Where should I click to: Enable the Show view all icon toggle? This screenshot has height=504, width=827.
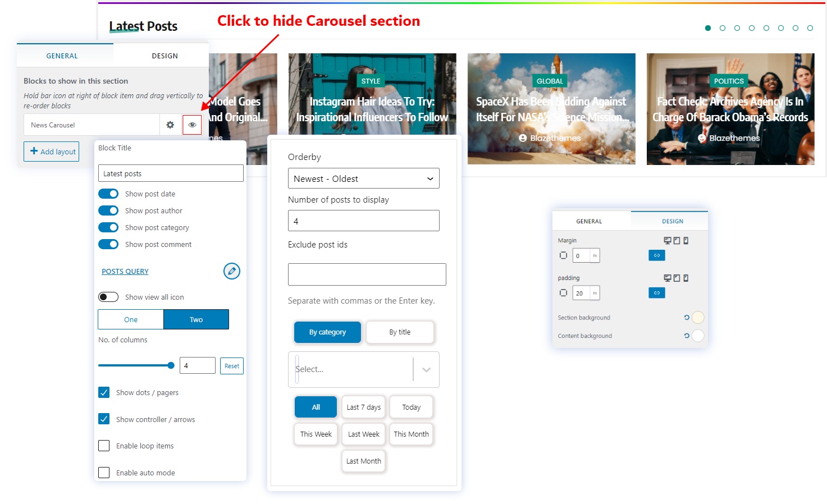click(x=108, y=297)
